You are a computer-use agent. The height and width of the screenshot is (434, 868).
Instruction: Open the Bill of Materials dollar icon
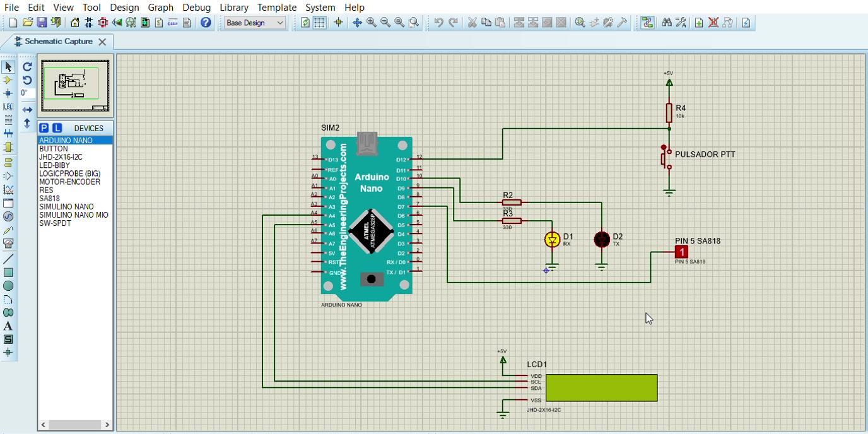(x=159, y=23)
